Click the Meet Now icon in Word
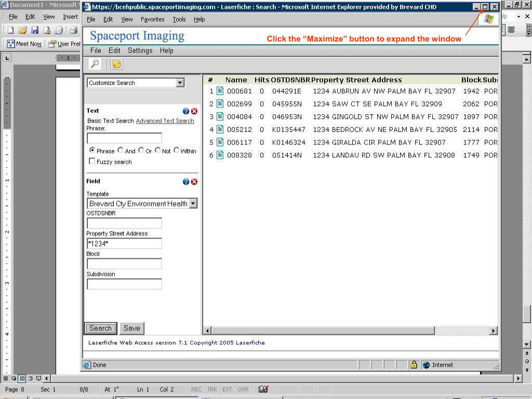 click(11, 44)
